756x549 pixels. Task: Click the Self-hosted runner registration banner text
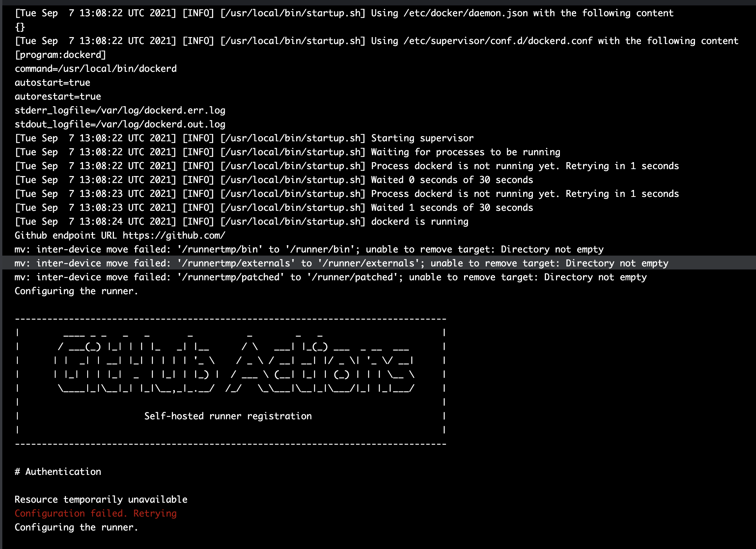point(228,416)
